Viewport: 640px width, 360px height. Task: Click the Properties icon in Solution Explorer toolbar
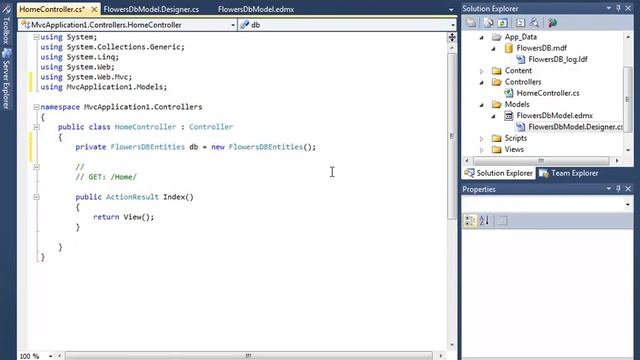[x=471, y=23]
